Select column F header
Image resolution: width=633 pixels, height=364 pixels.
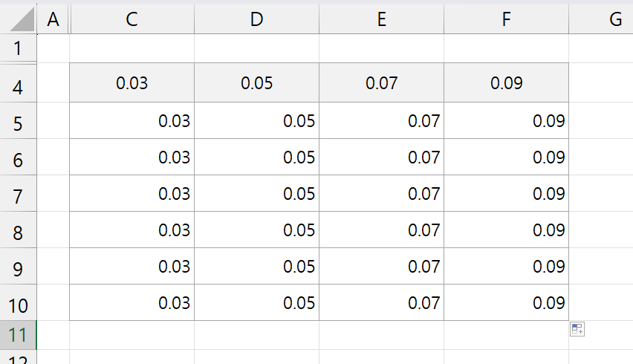[x=506, y=19]
